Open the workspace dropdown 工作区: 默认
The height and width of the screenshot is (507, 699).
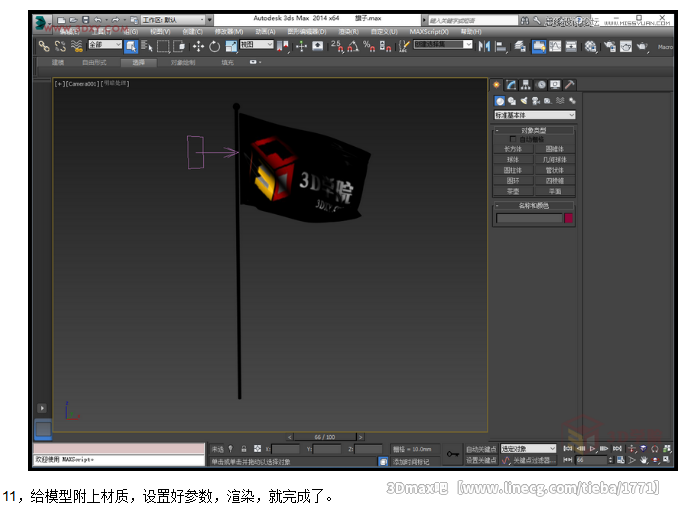coord(173,20)
